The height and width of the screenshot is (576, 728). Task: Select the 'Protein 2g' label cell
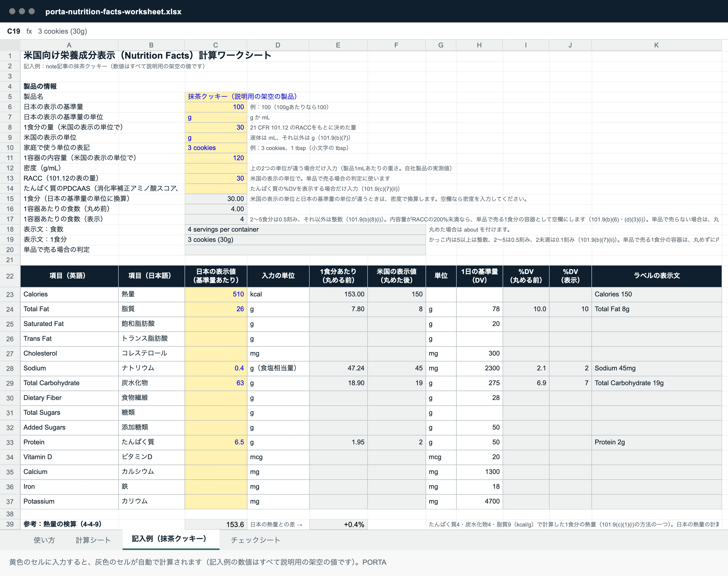pyautogui.click(x=657, y=442)
